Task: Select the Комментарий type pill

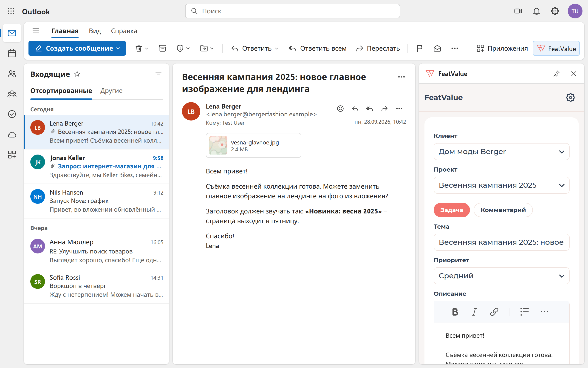Action: [503, 210]
